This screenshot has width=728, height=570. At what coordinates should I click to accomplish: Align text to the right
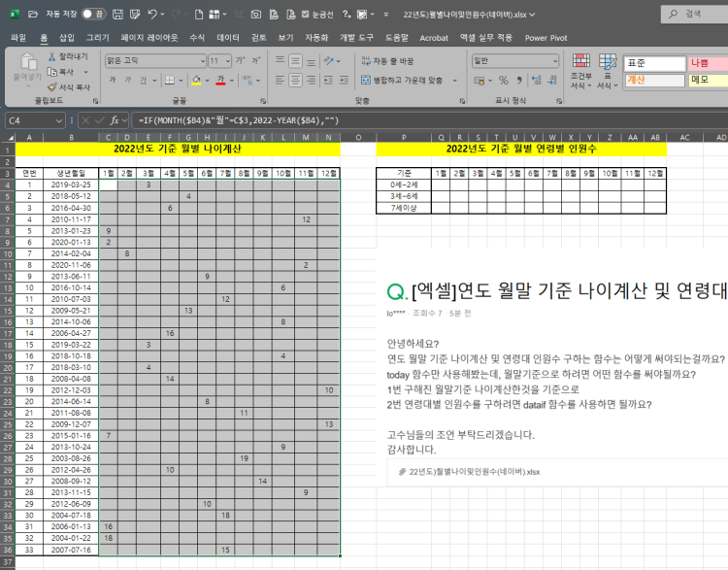[x=311, y=81]
